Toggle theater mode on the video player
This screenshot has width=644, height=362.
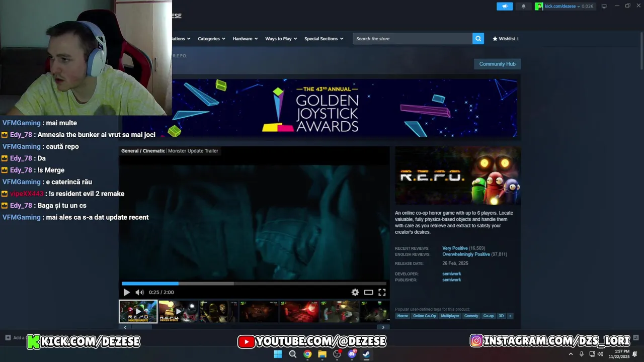369,292
